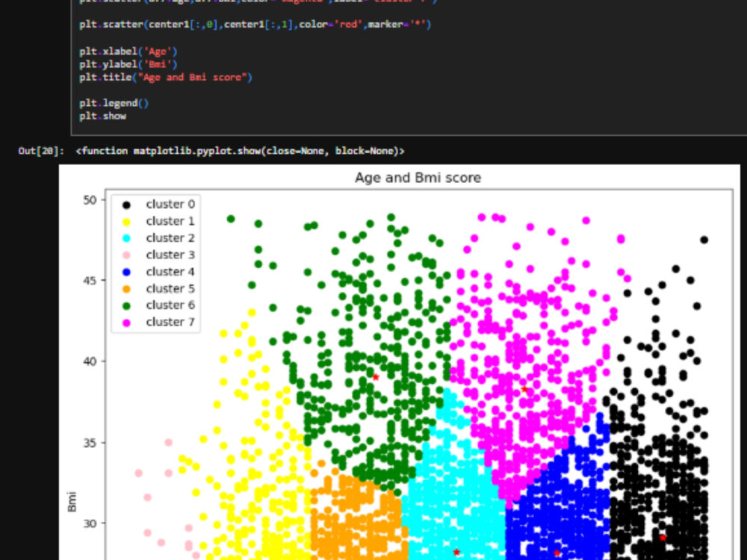Click the plt.title code line
Image resolution: width=747 pixels, height=560 pixels.
pyautogui.click(x=166, y=77)
